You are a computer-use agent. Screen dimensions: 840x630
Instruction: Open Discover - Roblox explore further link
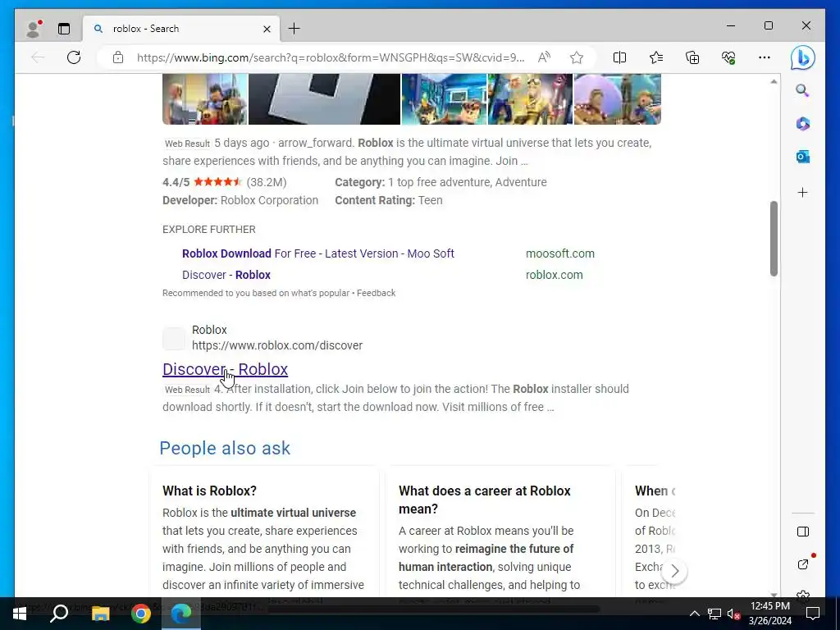(x=226, y=275)
